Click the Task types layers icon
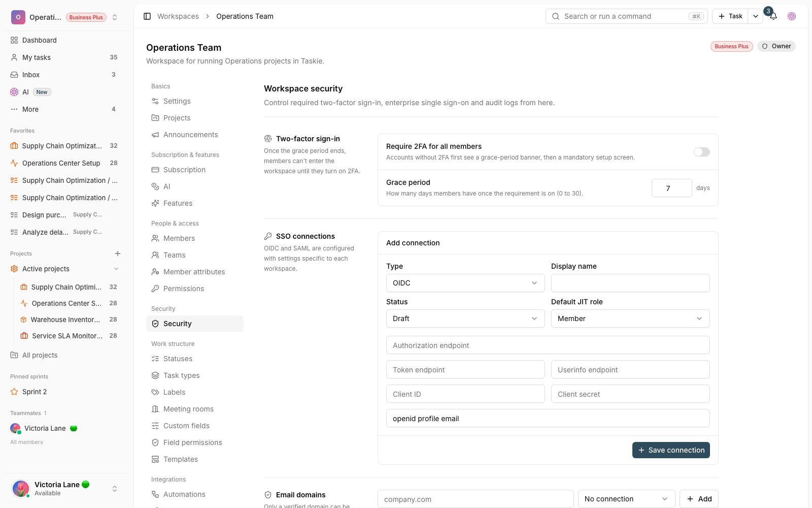812x508 pixels. pyautogui.click(x=155, y=375)
